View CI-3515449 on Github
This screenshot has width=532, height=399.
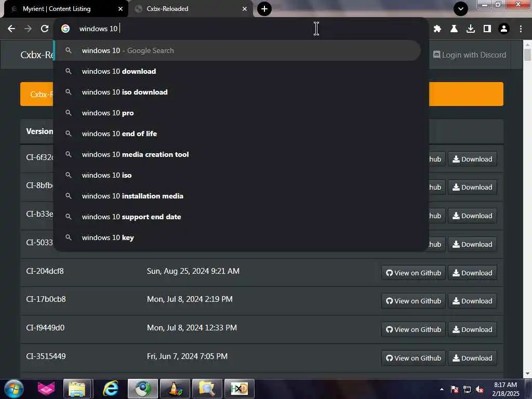[413, 358]
